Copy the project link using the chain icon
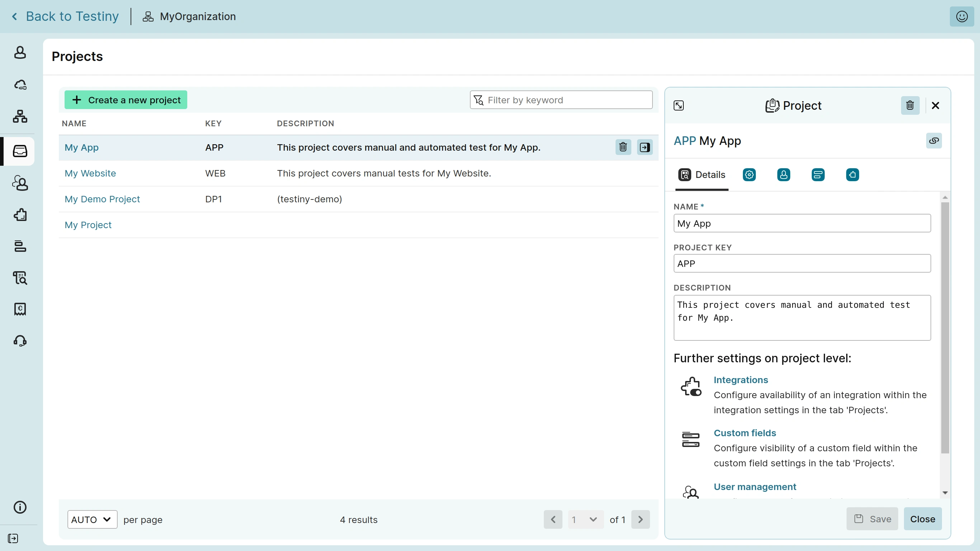The height and width of the screenshot is (551, 980). click(934, 141)
